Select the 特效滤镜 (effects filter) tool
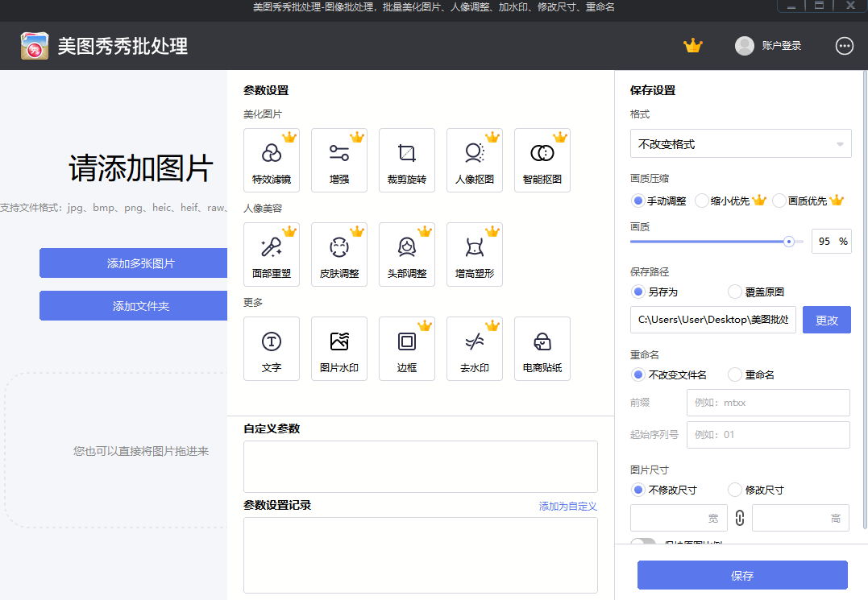This screenshot has width=868, height=600. pos(272,159)
